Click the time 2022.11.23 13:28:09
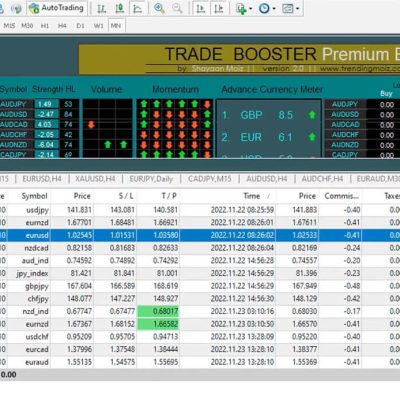 [242, 337]
